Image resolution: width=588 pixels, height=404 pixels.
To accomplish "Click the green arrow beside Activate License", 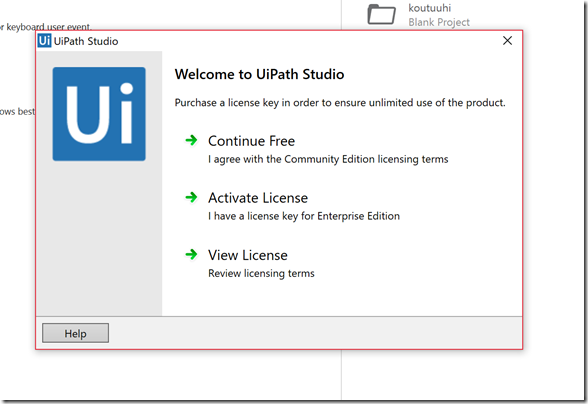I will (x=191, y=197).
